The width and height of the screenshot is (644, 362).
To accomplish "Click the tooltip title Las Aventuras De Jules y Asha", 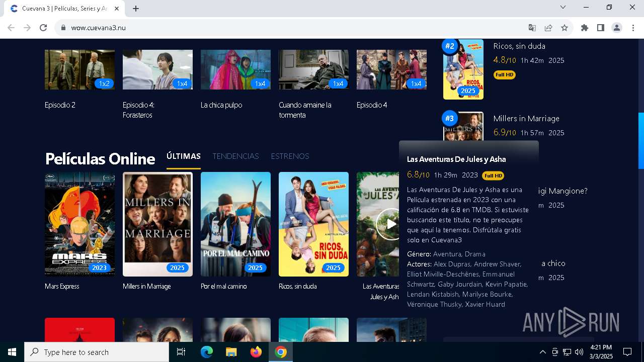I will coord(456,159).
